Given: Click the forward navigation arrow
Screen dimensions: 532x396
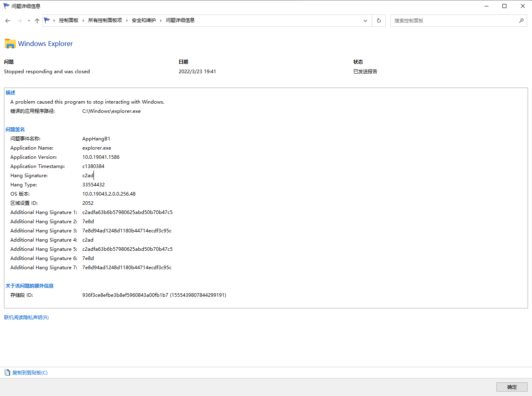Looking at the screenshot, I should click(x=19, y=21).
